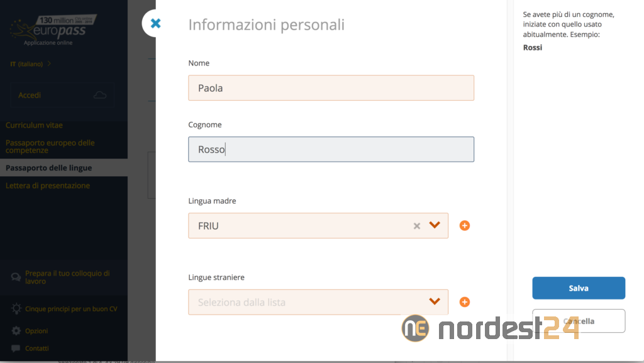Viewport: 644px width, 363px height.
Task: Expand the Lingua madre dropdown arrow
Action: point(434,225)
